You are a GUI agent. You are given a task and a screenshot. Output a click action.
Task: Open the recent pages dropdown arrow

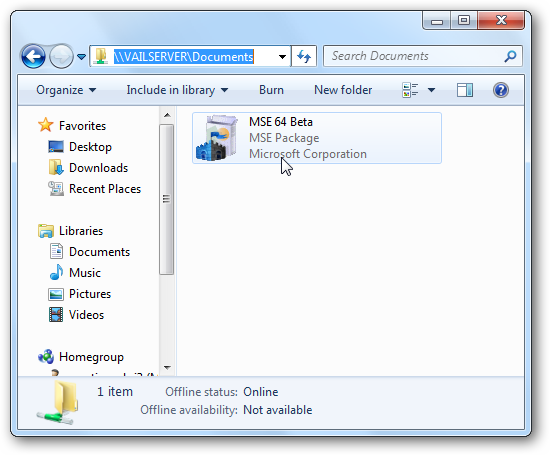pos(81,56)
